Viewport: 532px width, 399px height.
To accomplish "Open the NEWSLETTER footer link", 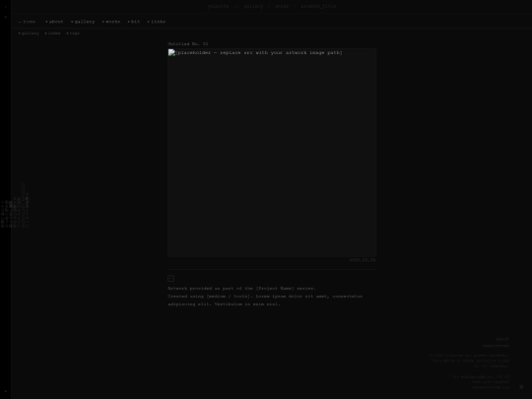I will (x=496, y=346).
